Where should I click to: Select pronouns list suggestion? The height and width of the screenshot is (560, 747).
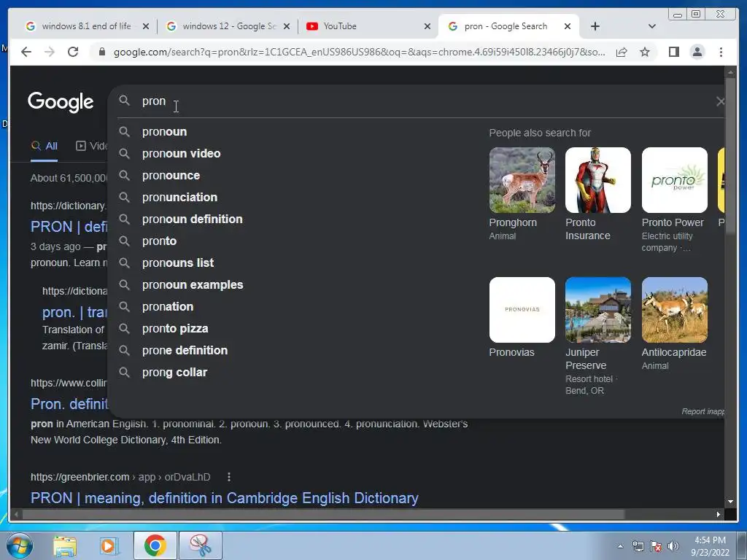click(x=178, y=262)
